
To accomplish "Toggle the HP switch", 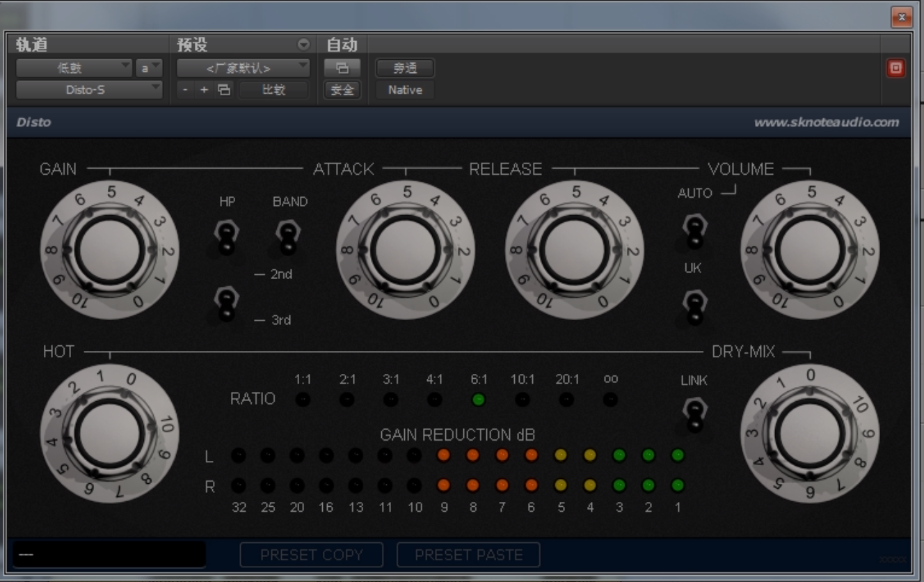I will click(x=226, y=237).
